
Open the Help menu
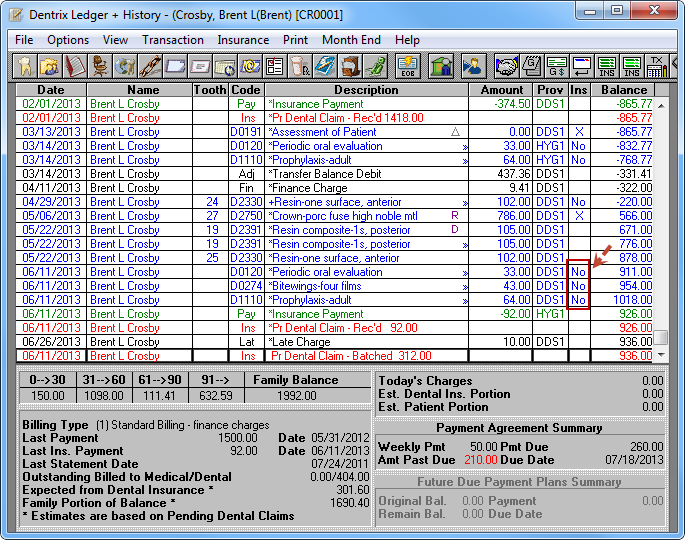pyautogui.click(x=407, y=40)
